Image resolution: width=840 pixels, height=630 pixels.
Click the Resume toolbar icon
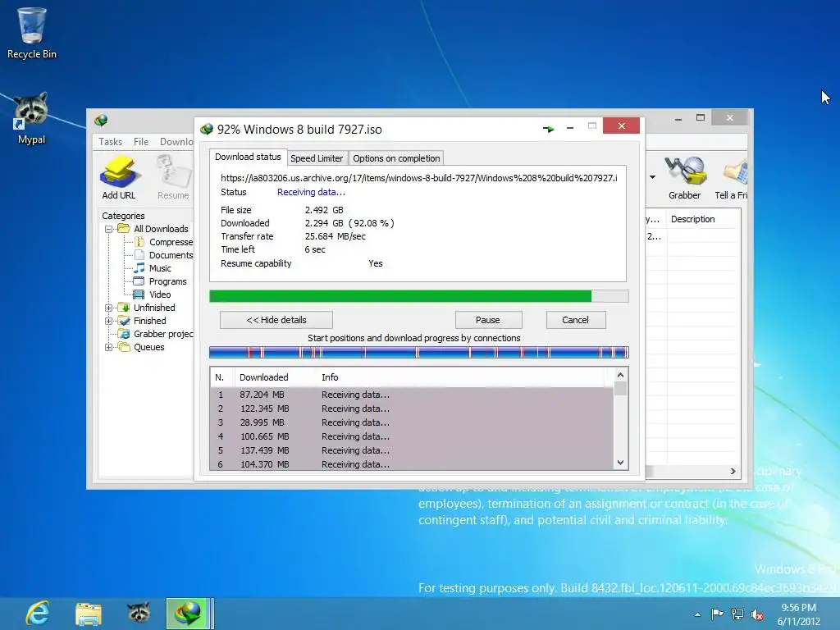click(173, 177)
